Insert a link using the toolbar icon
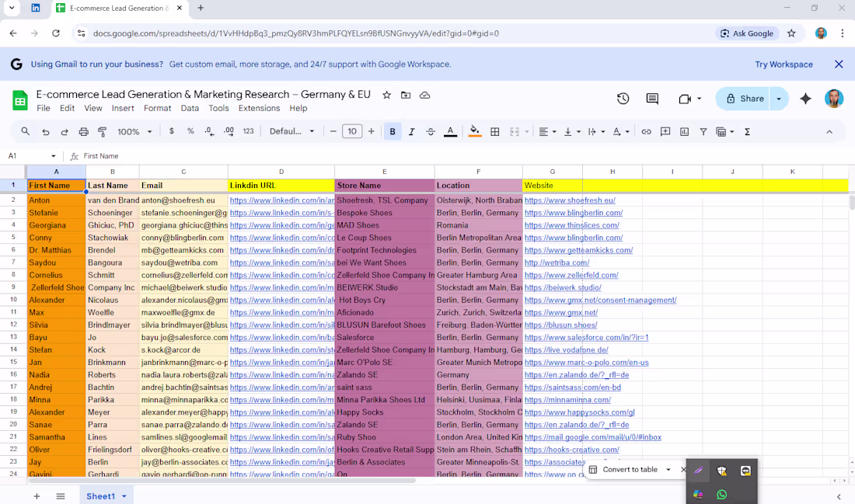The height and width of the screenshot is (504, 855). click(646, 131)
